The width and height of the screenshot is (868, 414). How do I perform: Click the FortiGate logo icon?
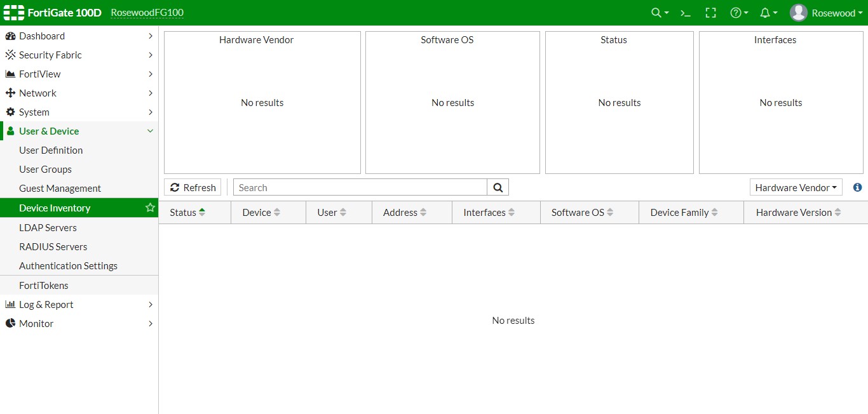pos(14,13)
